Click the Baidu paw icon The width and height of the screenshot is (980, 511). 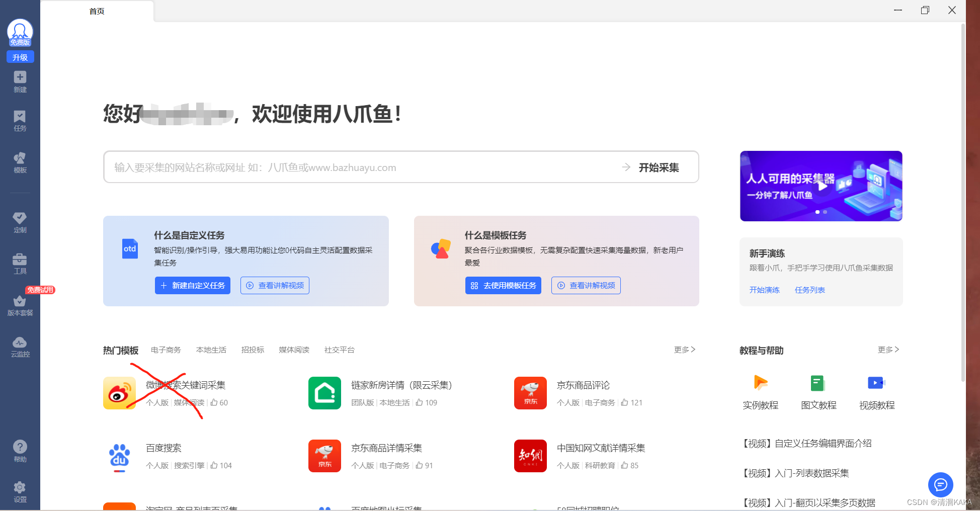[x=119, y=456]
